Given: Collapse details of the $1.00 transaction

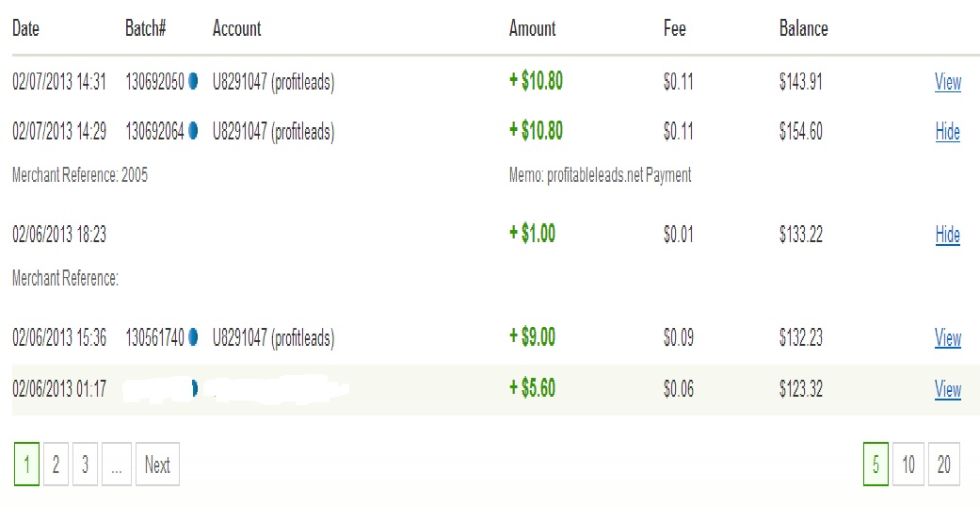Looking at the screenshot, I should click(x=947, y=235).
